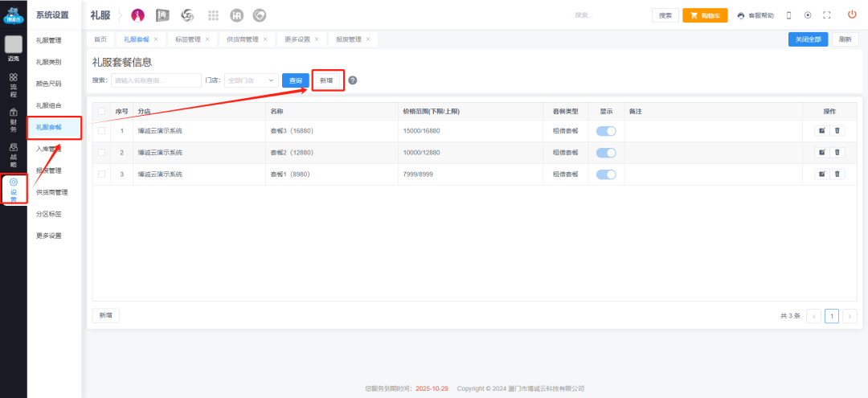Select the pink dress module icon

click(x=138, y=15)
